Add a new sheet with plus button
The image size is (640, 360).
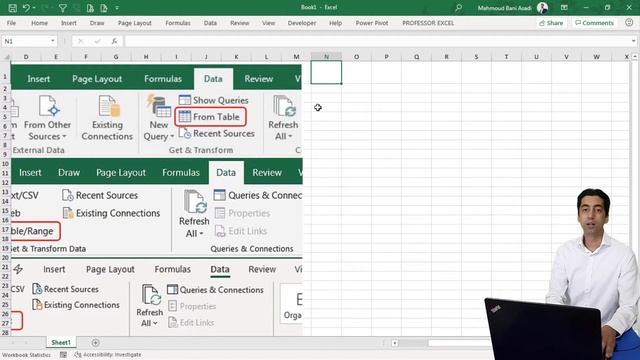pos(96,343)
